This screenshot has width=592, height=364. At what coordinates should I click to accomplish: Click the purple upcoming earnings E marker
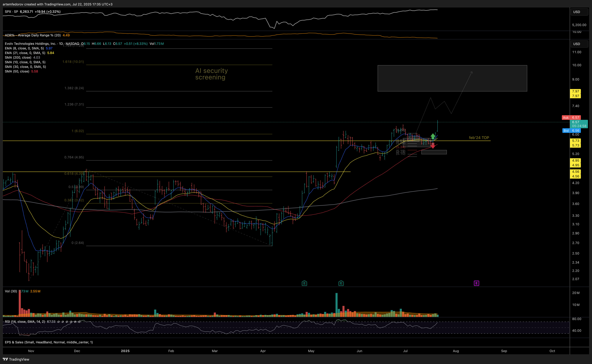[476, 283]
